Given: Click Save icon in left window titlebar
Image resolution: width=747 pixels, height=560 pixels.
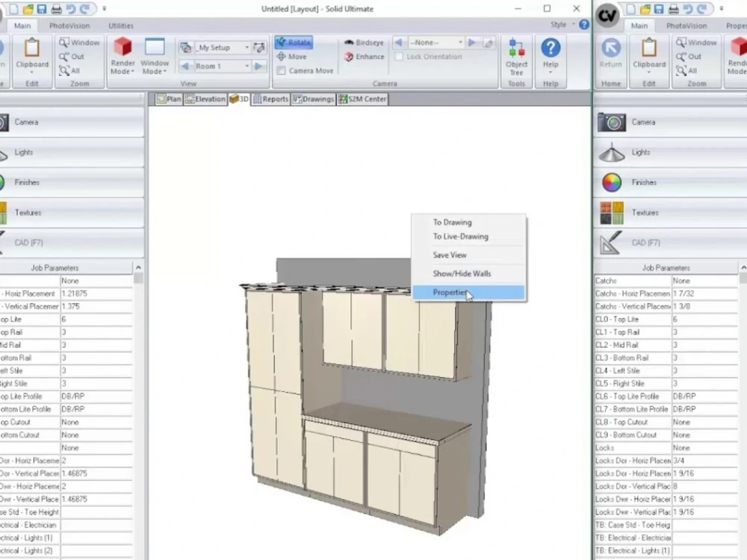Looking at the screenshot, I should [x=42, y=8].
